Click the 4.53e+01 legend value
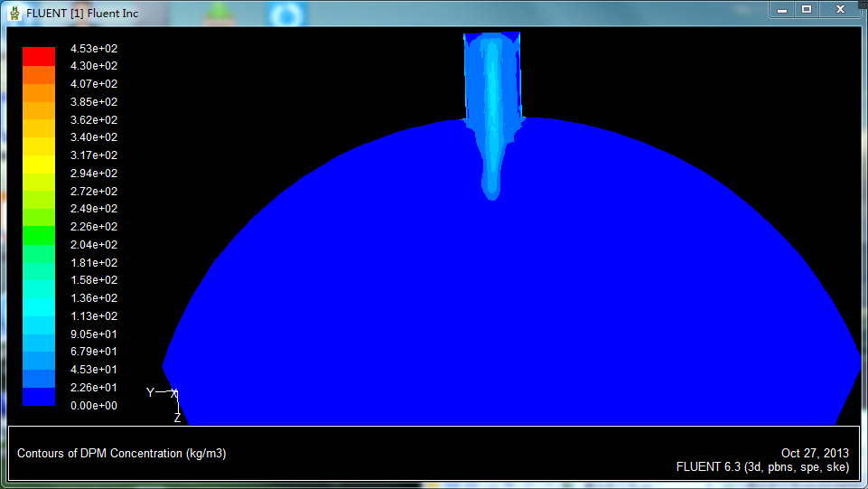 coord(94,370)
